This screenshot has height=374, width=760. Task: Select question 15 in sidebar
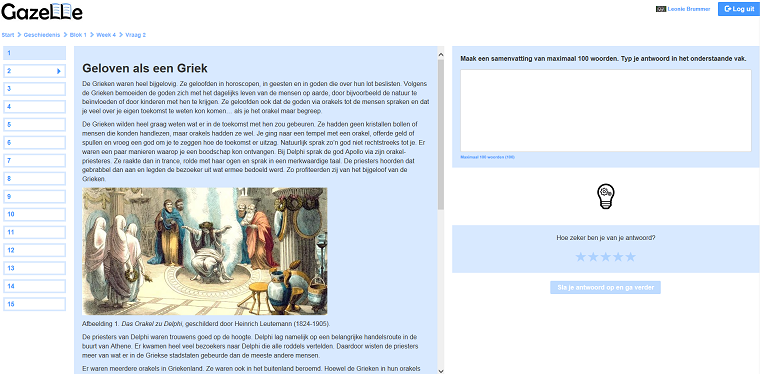[x=34, y=304]
